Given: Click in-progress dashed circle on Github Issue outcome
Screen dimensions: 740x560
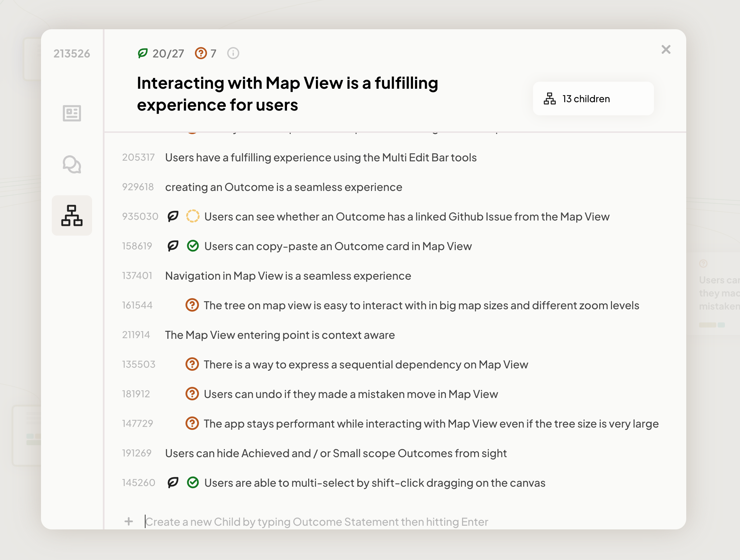Looking at the screenshot, I should 193,216.
